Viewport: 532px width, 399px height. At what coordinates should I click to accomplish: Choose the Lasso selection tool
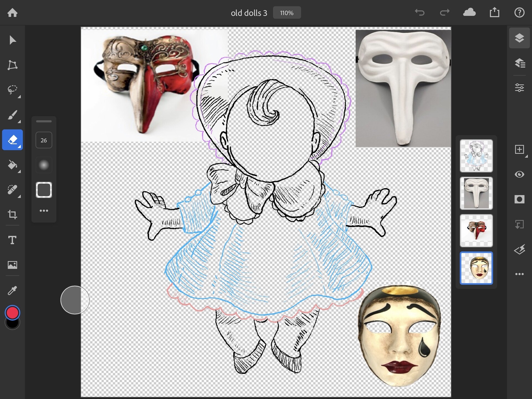pyautogui.click(x=12, y=90)
